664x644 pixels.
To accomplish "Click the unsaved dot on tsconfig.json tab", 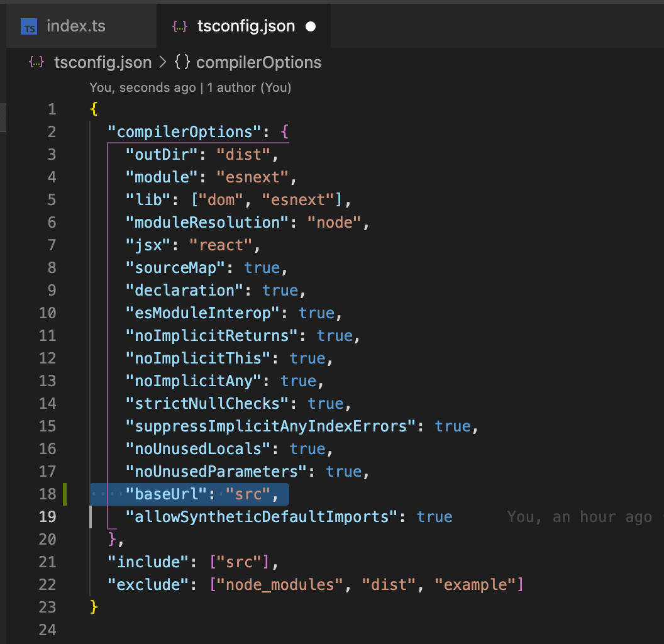I will tap(310, 27).
